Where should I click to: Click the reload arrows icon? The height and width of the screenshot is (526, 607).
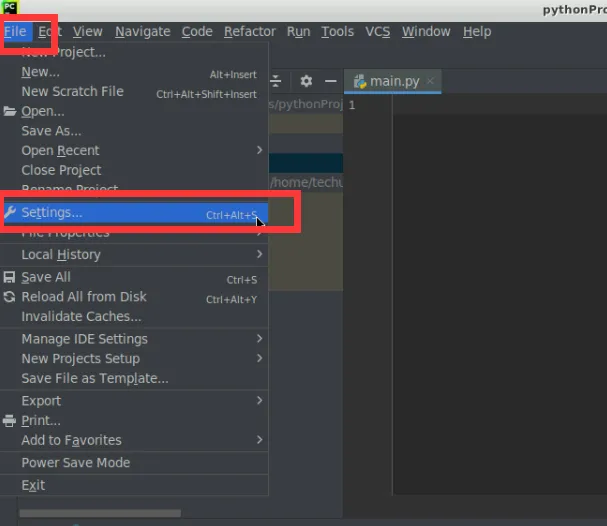9,297
